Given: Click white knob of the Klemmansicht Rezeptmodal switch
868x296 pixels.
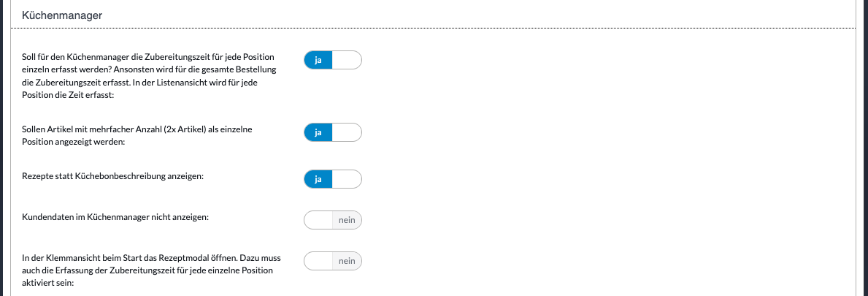Looking at the screenshot, I should (x=318, y=261).
